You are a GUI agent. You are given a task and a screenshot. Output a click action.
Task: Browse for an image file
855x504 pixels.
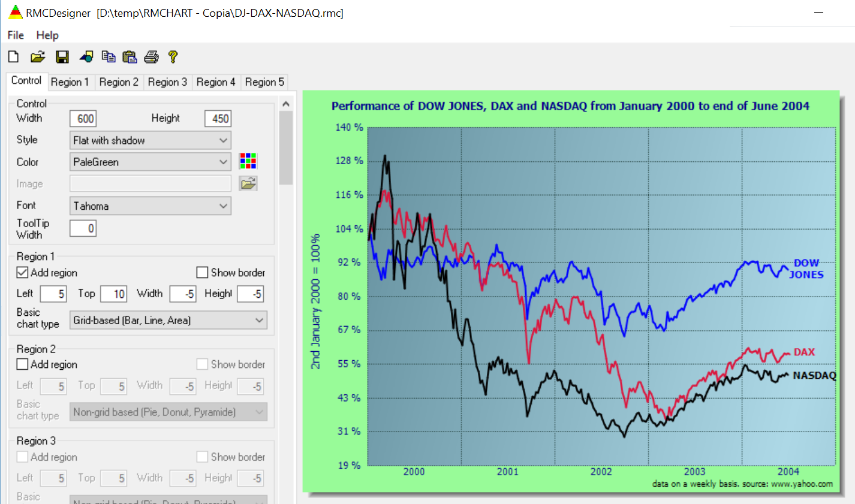coord(248,183)
